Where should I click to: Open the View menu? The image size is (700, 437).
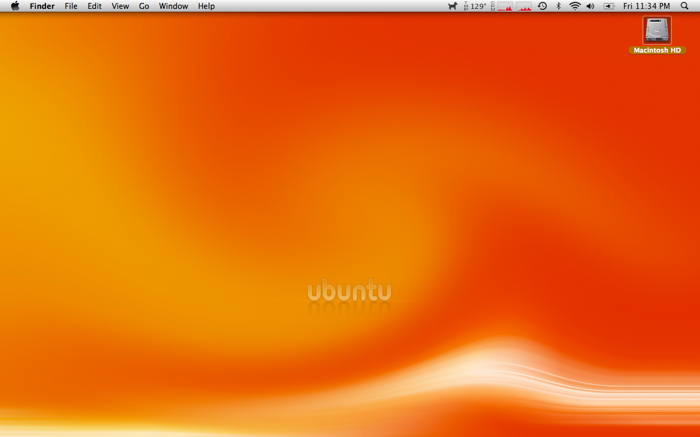pyautogui.click(x=120, y=6)
